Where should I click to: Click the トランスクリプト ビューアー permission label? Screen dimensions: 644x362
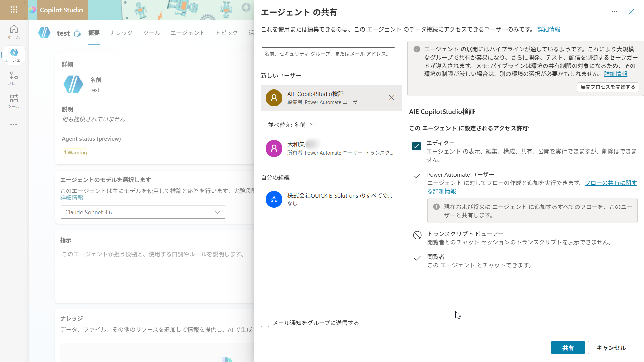click(465, 234)
